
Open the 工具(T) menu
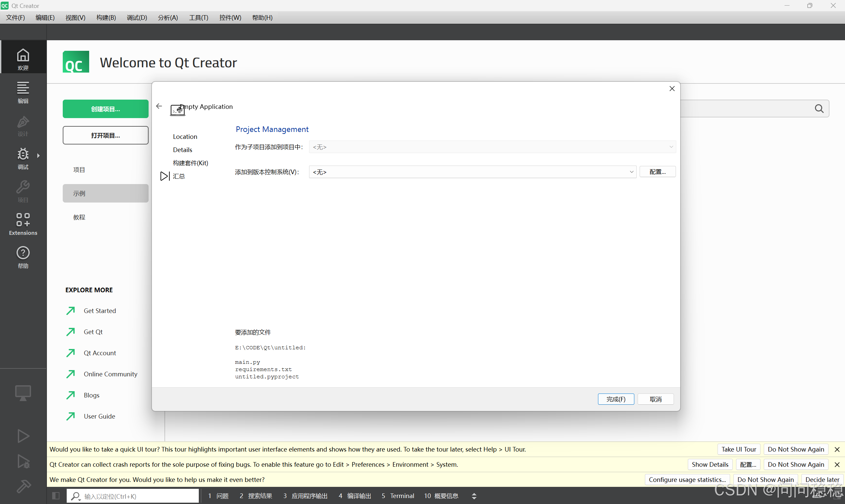coord(198,18)
